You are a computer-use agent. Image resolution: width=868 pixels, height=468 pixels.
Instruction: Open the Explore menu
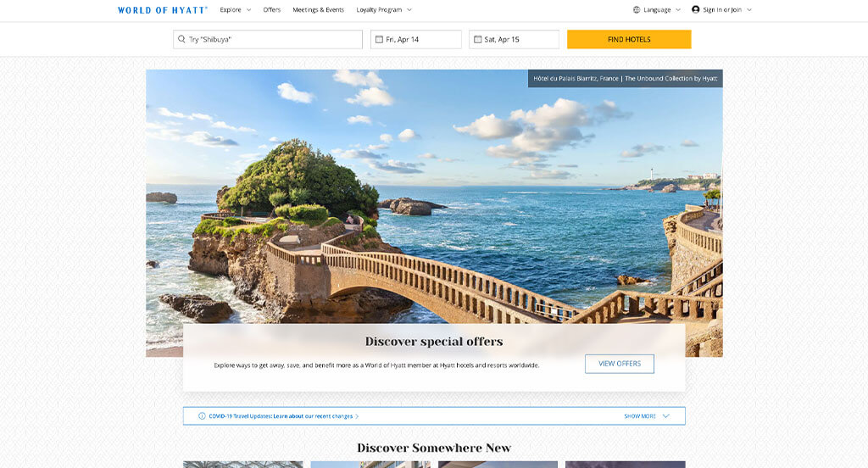point(231,10)
